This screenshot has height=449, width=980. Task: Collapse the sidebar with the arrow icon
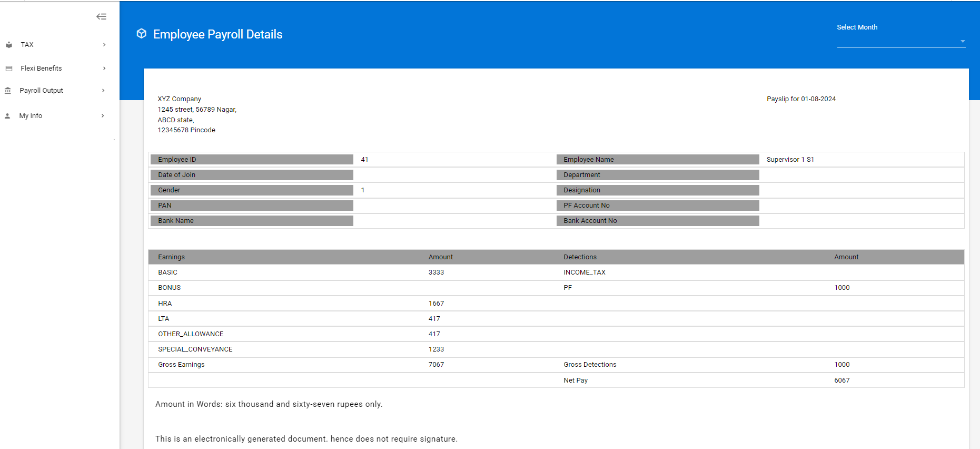[x=101, y=17]
